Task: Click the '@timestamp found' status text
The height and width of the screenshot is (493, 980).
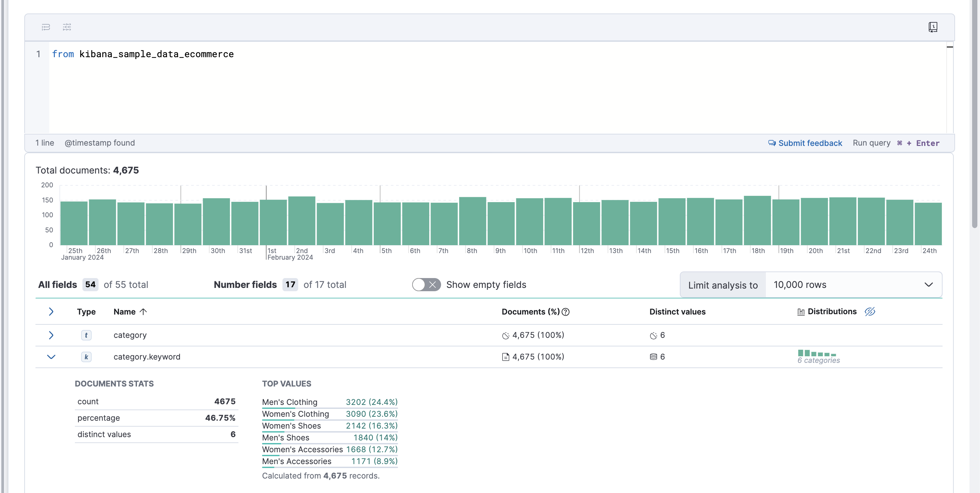Action: coord(100,143)
